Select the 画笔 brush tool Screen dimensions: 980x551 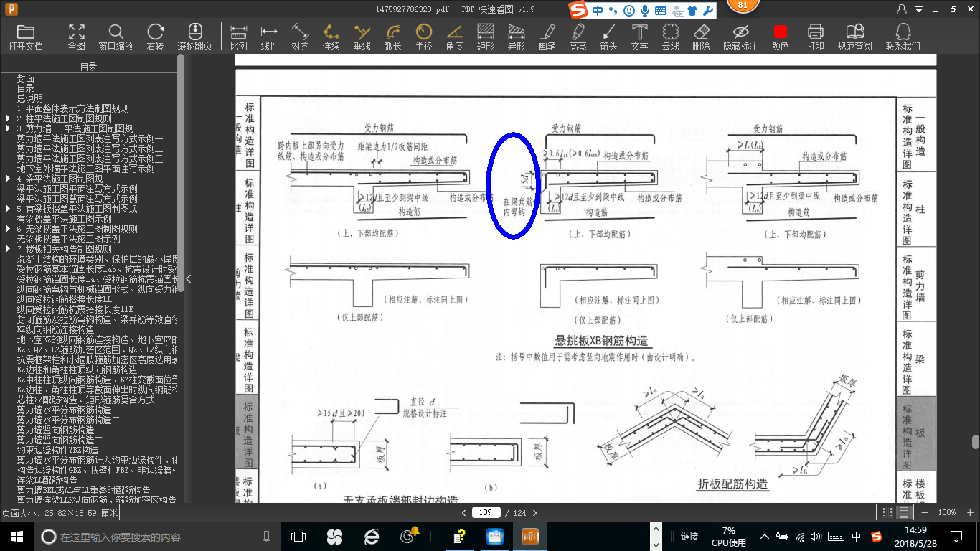pyautogui.click(x=547, y=37)
